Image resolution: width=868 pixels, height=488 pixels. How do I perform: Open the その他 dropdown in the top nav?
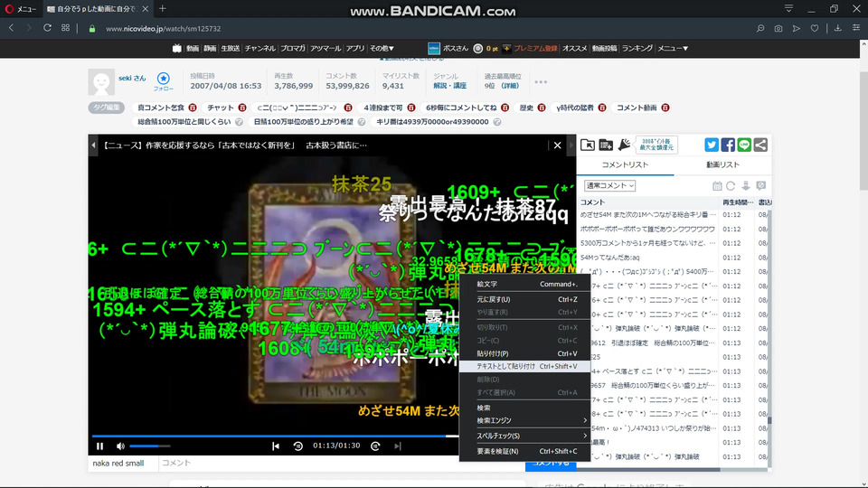tap(382, 48)
